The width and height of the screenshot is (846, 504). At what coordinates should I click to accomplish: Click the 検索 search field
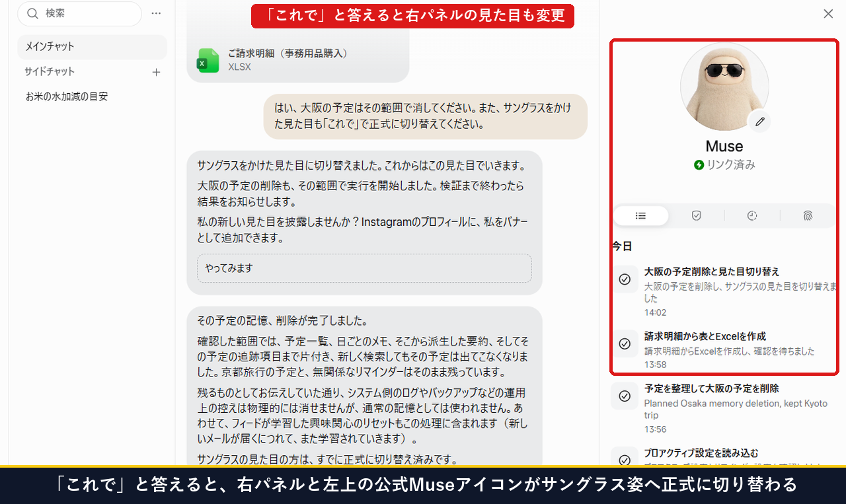79,13
